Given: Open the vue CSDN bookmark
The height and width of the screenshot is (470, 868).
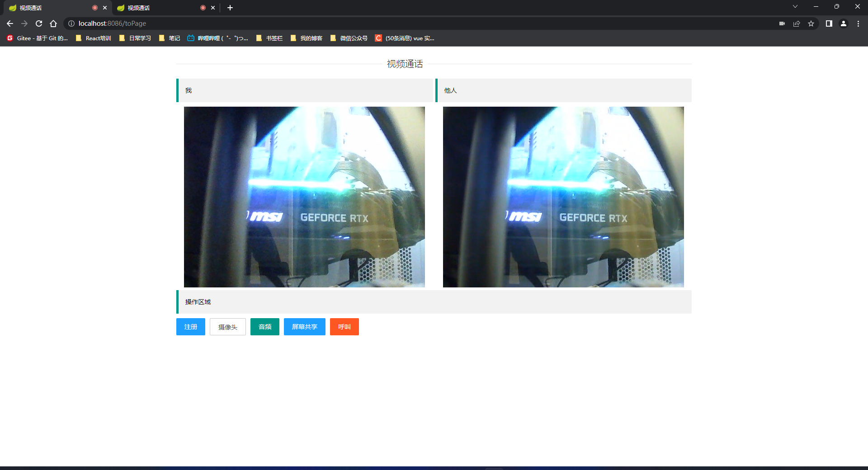Looking at the screenshot, I should (x=405, y=38).
